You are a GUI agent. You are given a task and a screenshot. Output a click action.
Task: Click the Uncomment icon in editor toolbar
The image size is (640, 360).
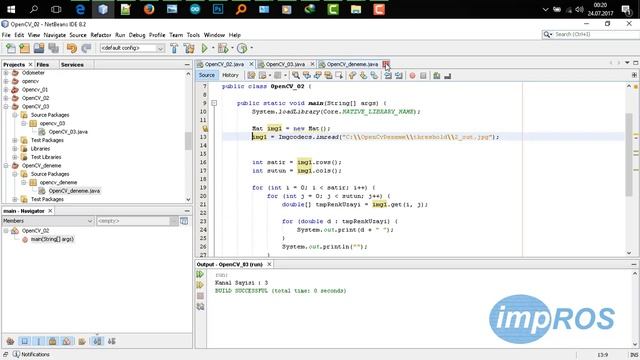[448, 76]
